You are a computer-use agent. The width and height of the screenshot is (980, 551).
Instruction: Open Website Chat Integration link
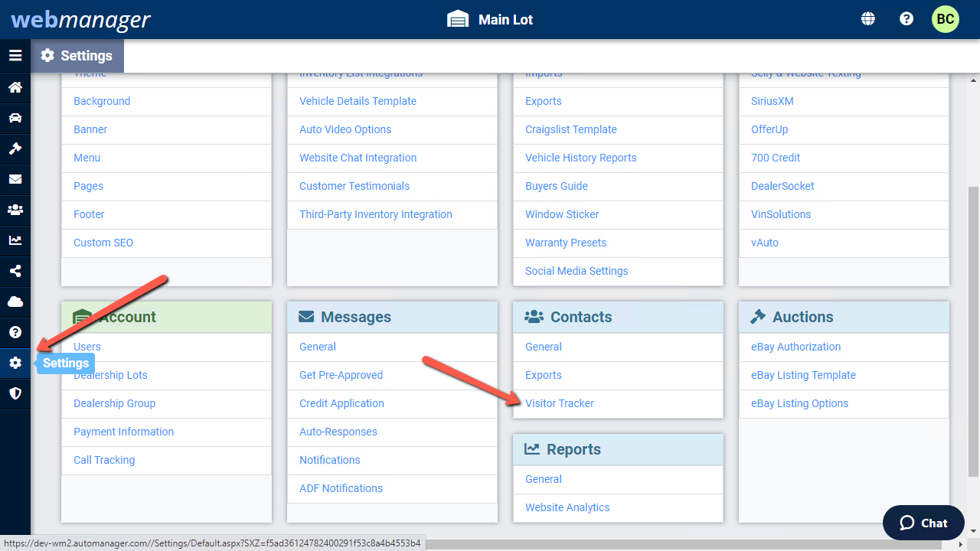[358, 158]
